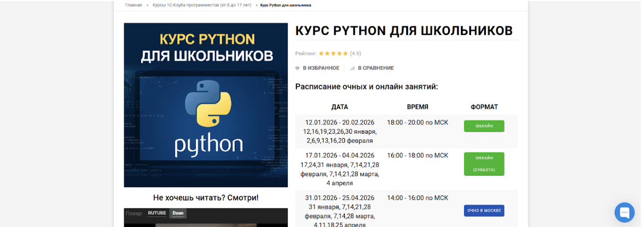
Task: Click the 'ФОРМАТ' column header
Action: pos(484,107)
